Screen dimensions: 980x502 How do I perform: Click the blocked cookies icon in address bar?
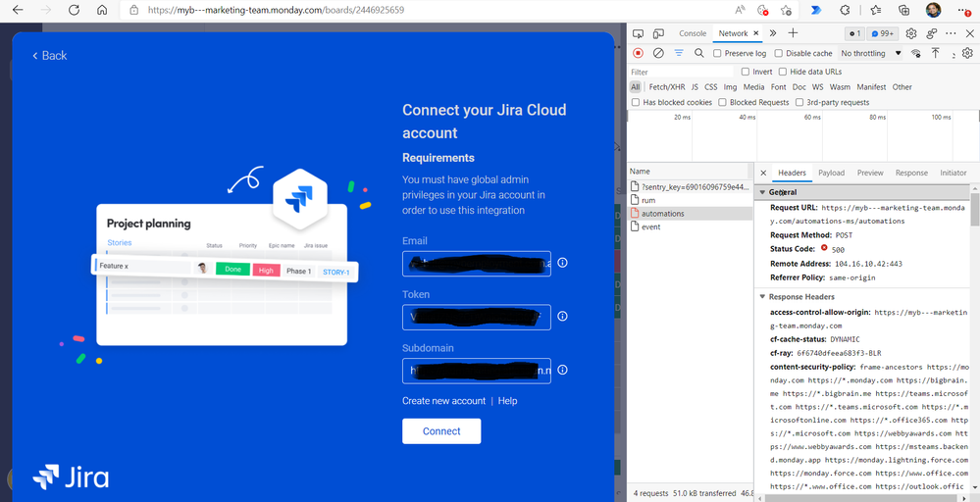762,10
